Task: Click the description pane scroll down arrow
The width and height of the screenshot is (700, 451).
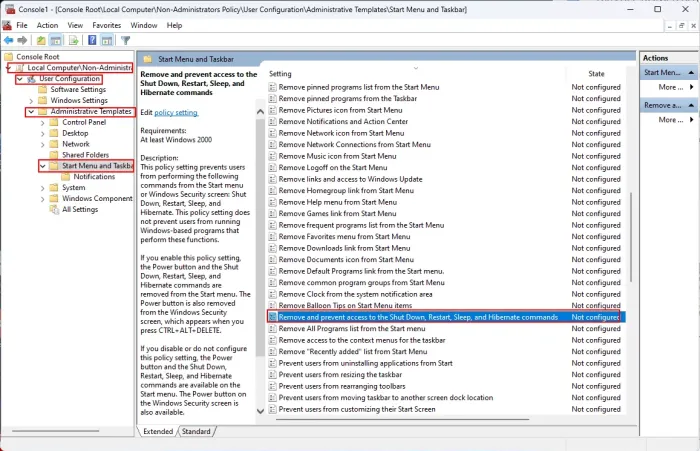Action: (x=261, y=411)
